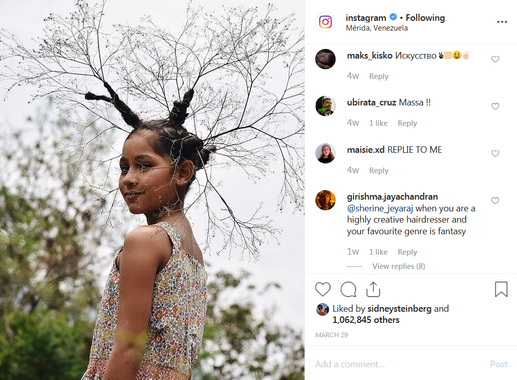
Task: Open Mérida, Venezuela location link
Action: click(377, 28)
